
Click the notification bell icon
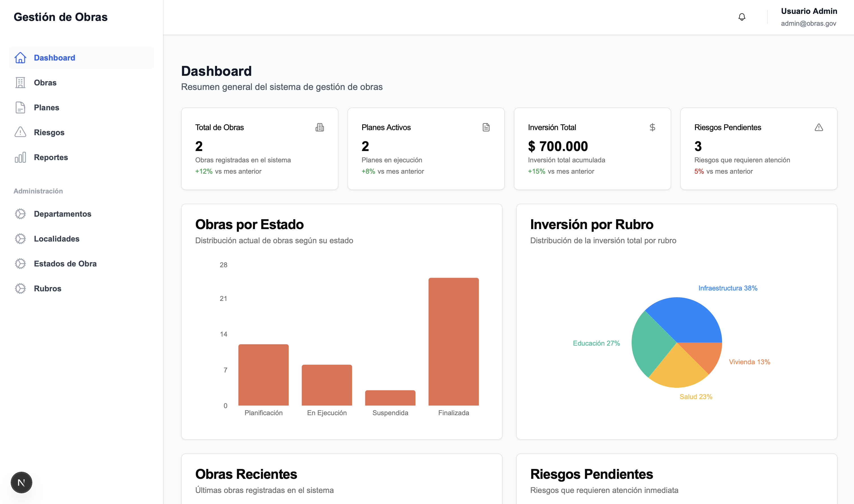tap(742, 17)
